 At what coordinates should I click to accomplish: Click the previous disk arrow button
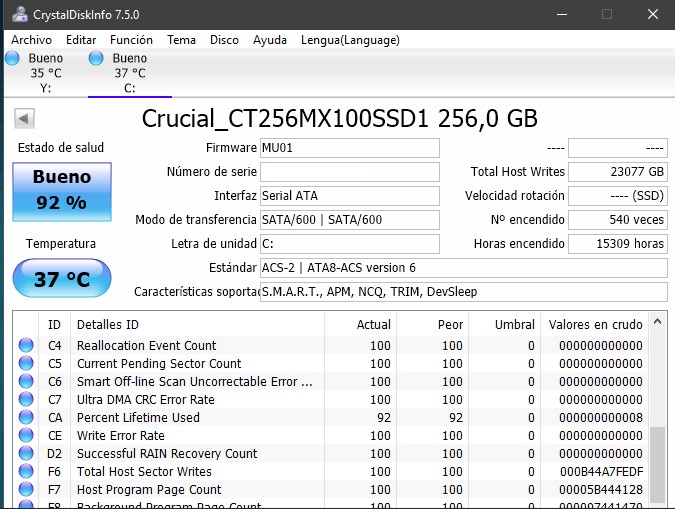click(x=24, y=118)
